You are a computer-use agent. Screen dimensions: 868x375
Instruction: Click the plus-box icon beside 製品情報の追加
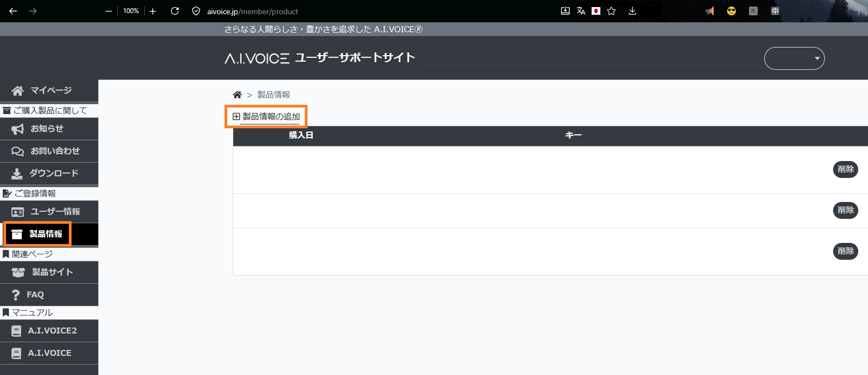click(x=236, y=116)
